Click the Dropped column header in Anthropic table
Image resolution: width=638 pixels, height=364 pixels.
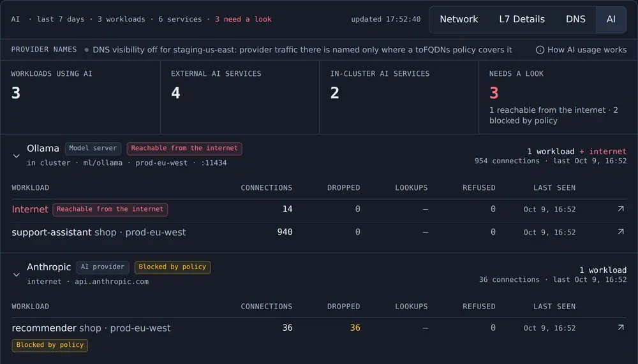click(344, 307)
